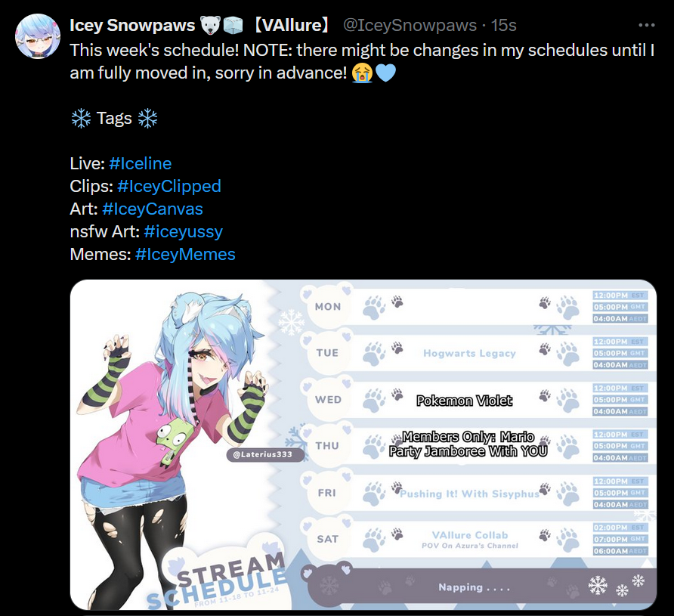This screenshot has height=616, width=674.
Task: Click the Pokemon Violet schedule entry
Action: [x=464, y=401]
